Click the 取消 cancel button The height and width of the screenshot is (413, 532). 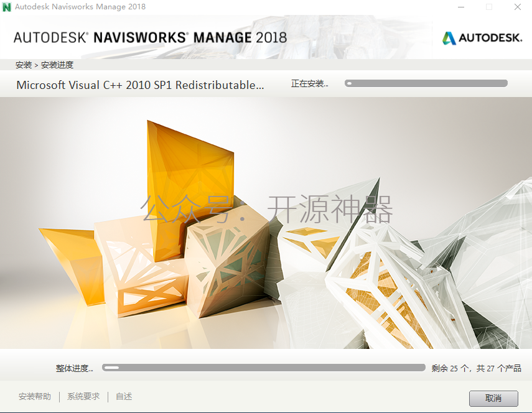point(493,398)
